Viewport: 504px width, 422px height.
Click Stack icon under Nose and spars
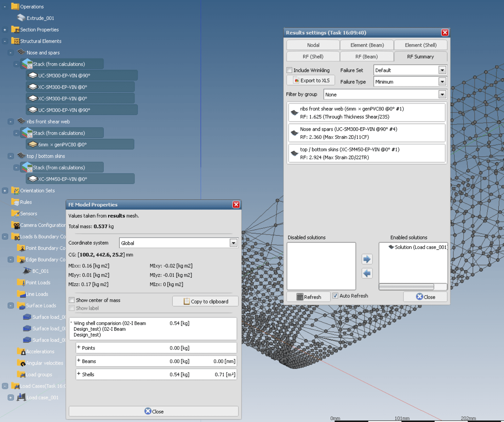(27, 64)
